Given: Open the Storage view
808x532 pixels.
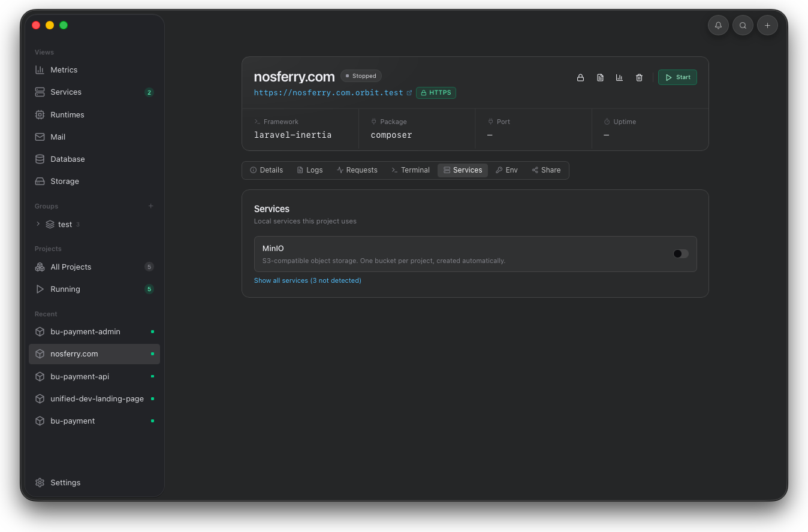Looking at the screenshot, I should point(94,181).
